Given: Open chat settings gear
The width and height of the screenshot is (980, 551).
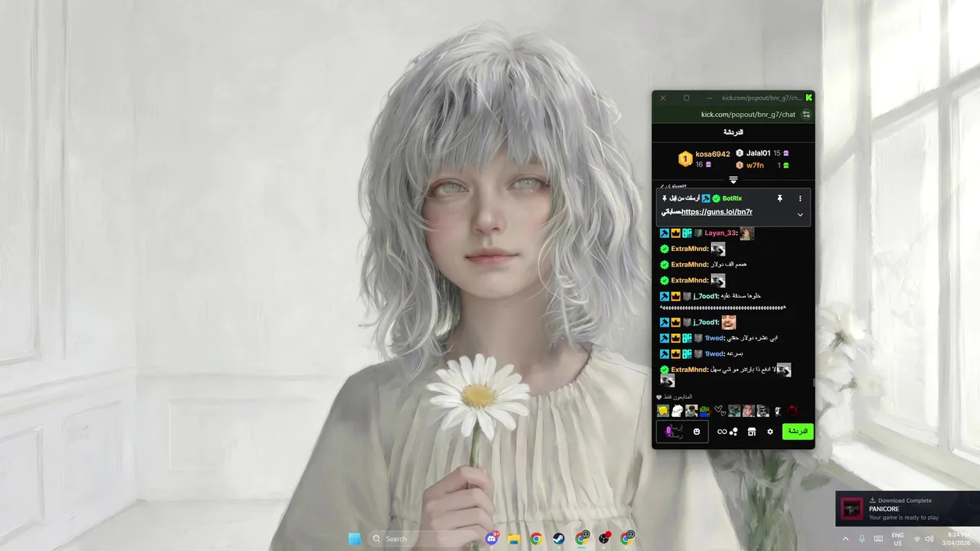Looking at the screenshot, I should click(x=770, y=432).
